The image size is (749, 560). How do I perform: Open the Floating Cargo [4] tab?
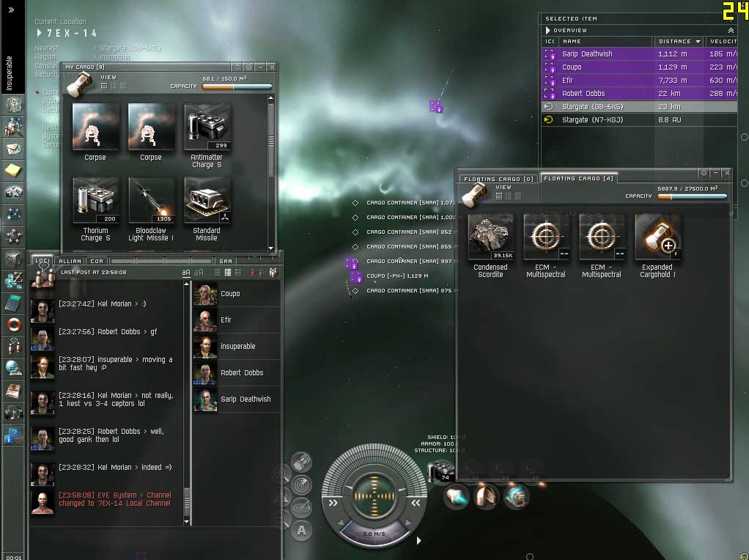578,178
